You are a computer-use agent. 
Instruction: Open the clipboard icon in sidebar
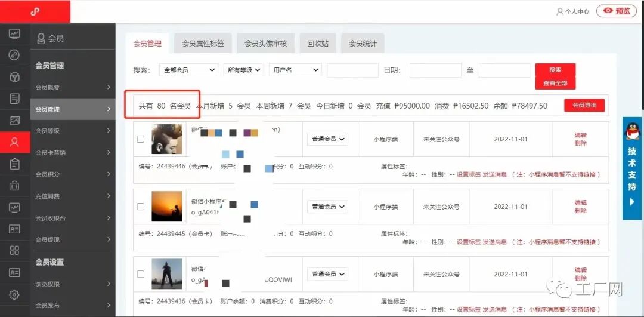(15, 164)
